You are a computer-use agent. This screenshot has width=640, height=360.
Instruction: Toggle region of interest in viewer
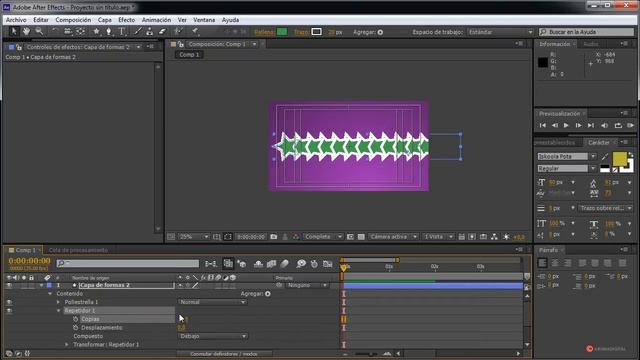tap(350, 237)
